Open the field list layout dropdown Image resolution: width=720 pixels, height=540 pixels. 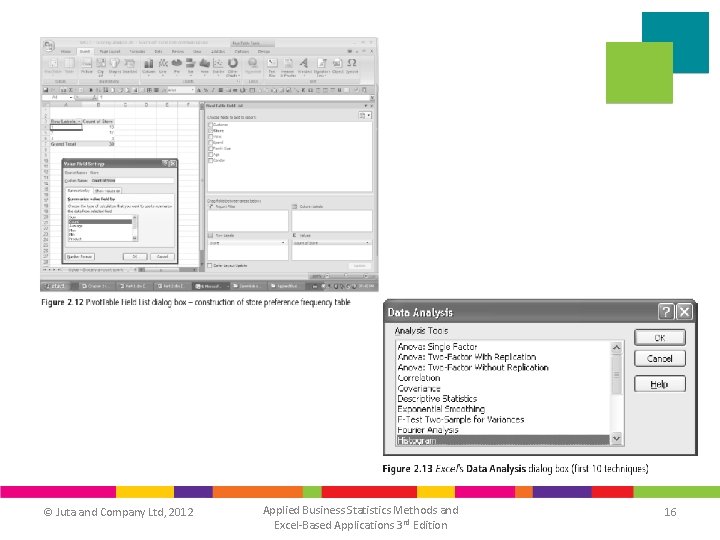click(365, 116)
